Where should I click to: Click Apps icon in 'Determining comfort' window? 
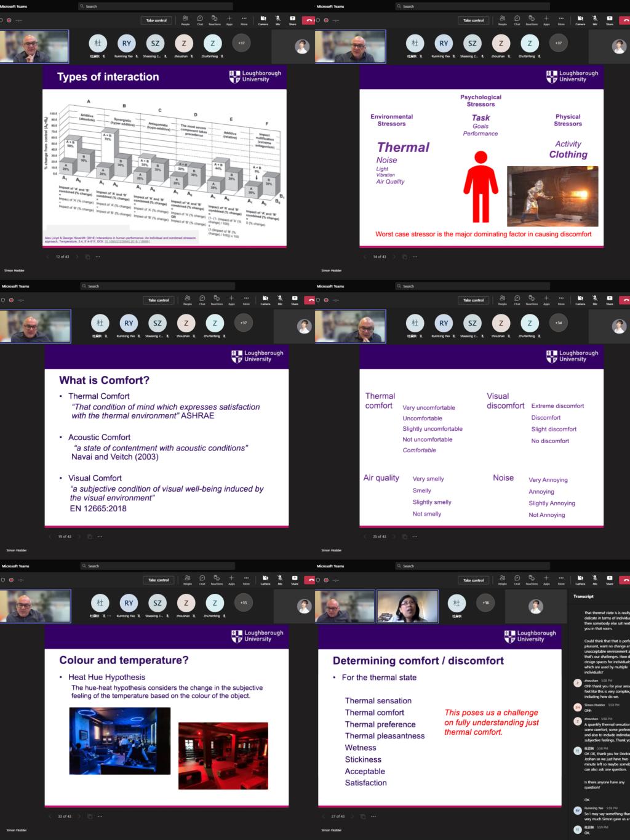[x=546, y=580]
